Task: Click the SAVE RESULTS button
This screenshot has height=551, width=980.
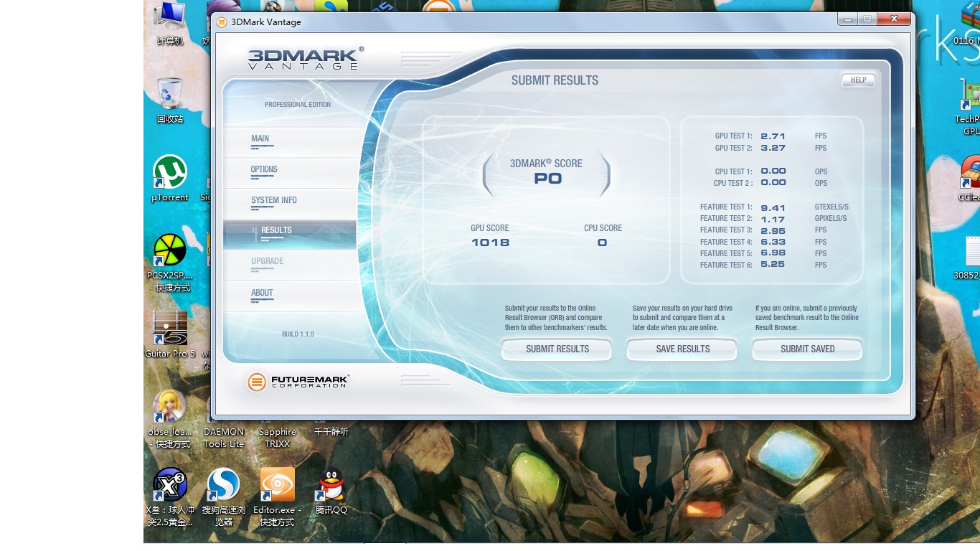Action: pos(682,349)
